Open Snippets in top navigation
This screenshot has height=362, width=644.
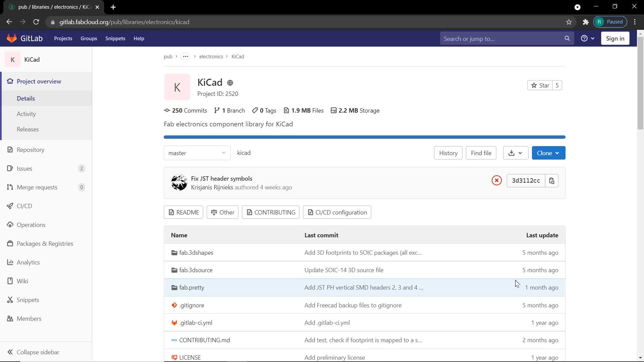[x=115, y=39]
